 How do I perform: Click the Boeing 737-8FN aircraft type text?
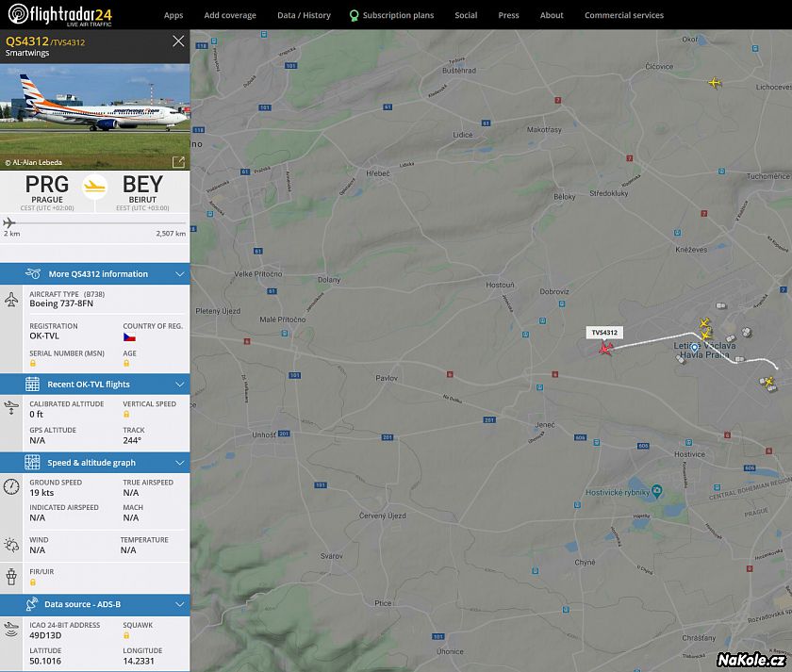click(61, 303)
